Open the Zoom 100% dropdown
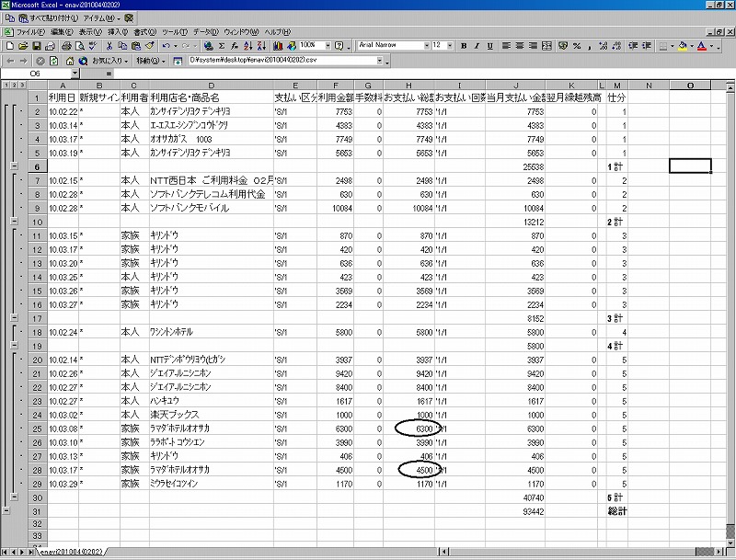The height and width of the screenshot is (560, 736). [x=328, y=45]
